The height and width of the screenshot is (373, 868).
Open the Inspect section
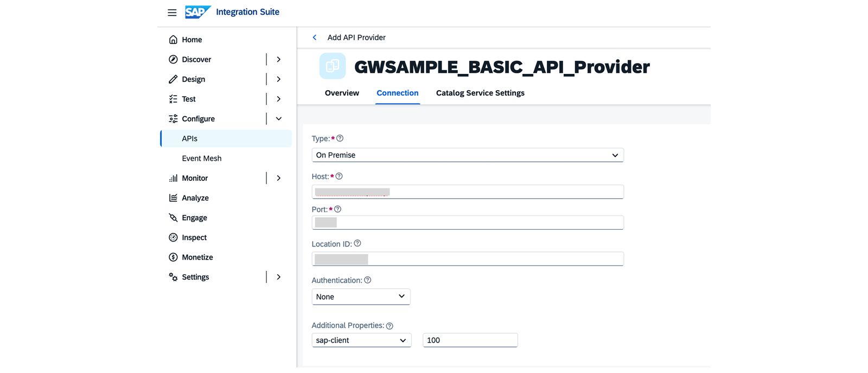coord(194,237)
